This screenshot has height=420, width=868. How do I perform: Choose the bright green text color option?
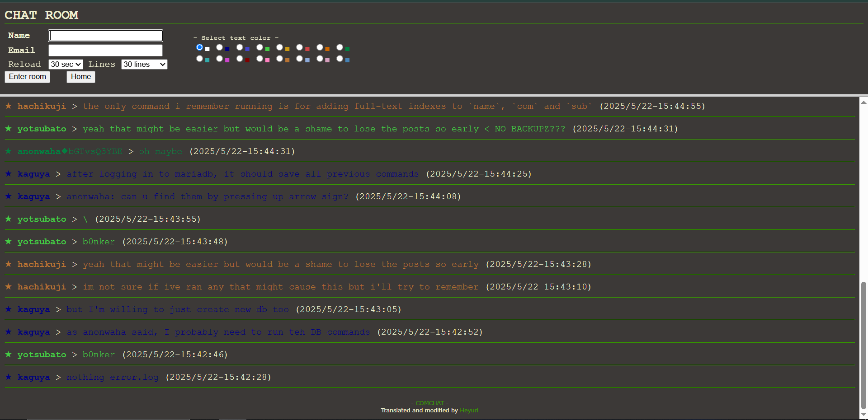pyautogui.click(x=260, y=47)
